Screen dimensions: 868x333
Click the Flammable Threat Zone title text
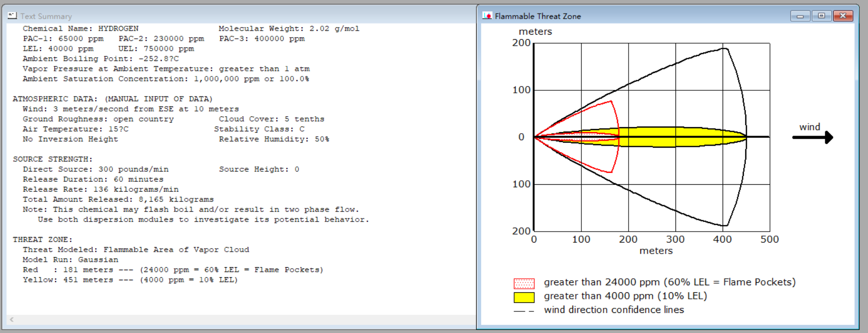[x=538, y=16]
